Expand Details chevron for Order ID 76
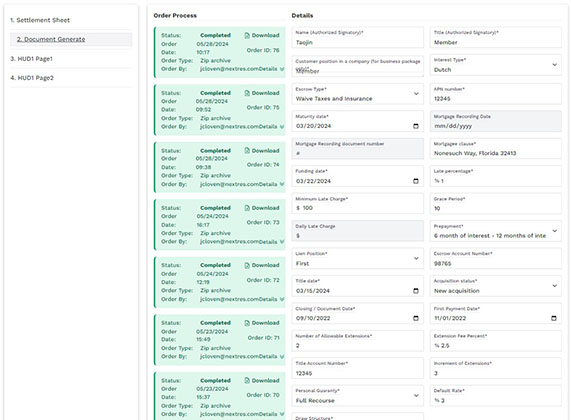 coord(282,69)
